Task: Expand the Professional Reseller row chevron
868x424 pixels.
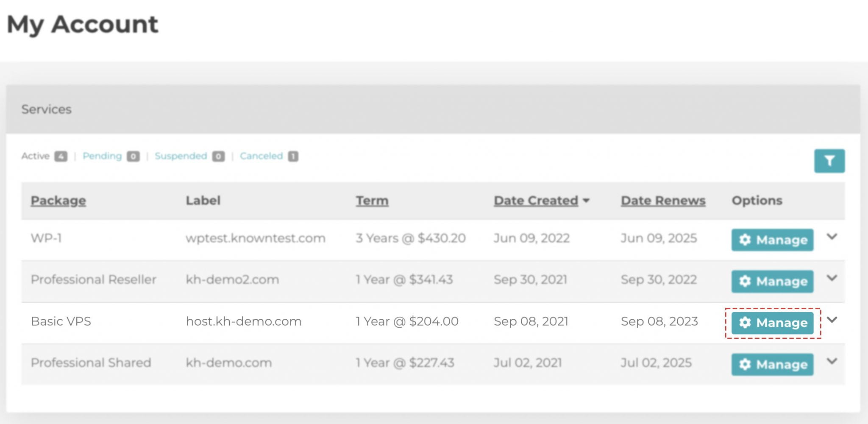Action: [x=832, y=278]
